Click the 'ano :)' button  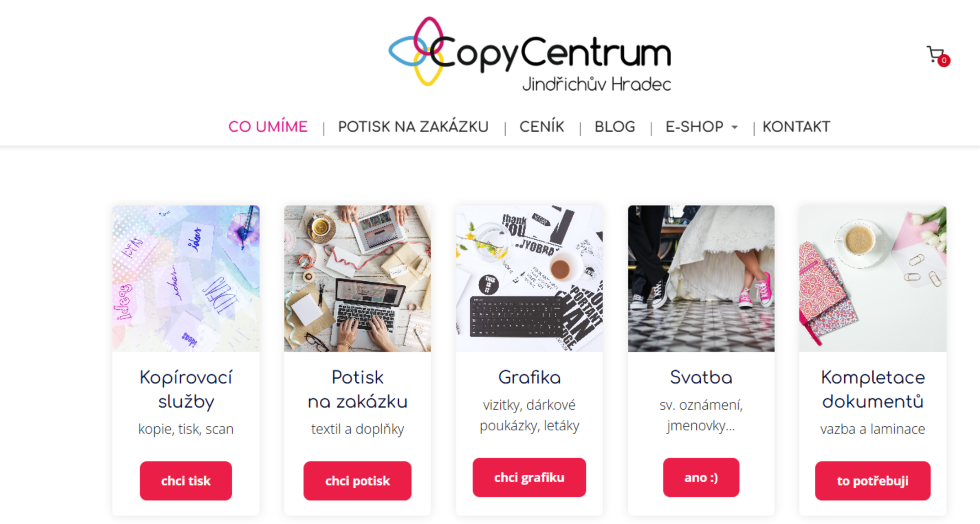pos(701,477)
